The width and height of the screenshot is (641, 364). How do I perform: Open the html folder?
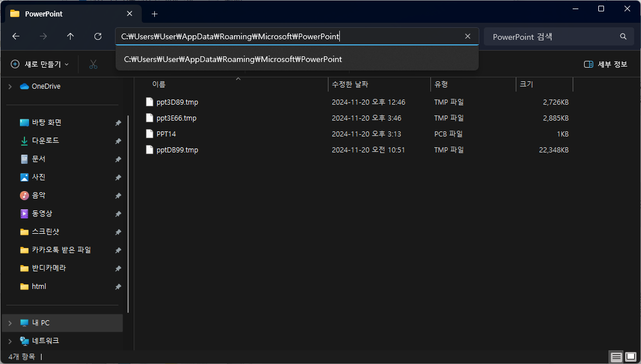[39, 287]
